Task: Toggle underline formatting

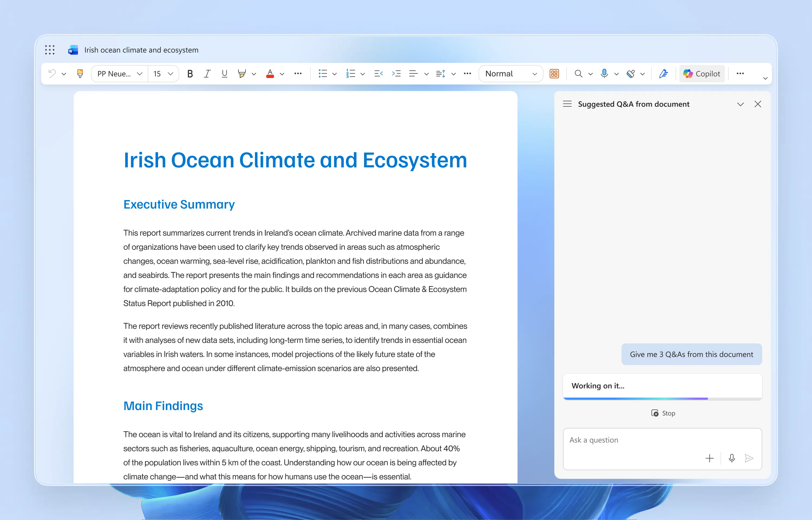Action: (x=224, y=74)
